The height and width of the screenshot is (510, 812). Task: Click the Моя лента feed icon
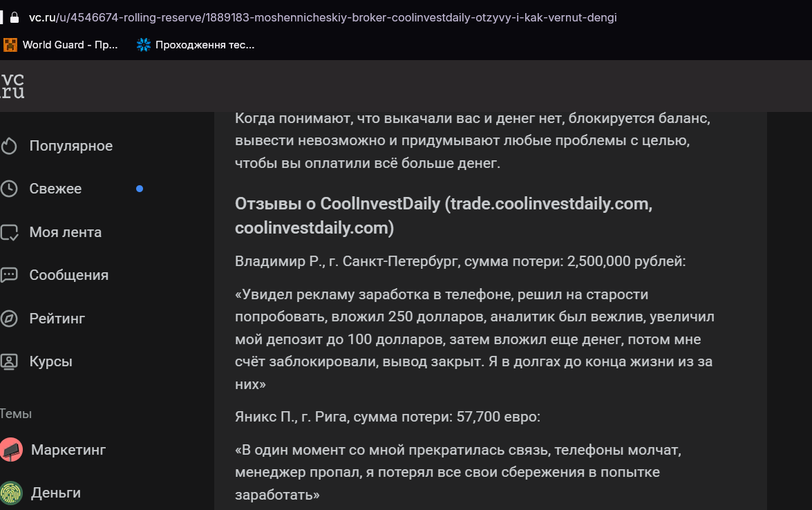tap(9, 232)
